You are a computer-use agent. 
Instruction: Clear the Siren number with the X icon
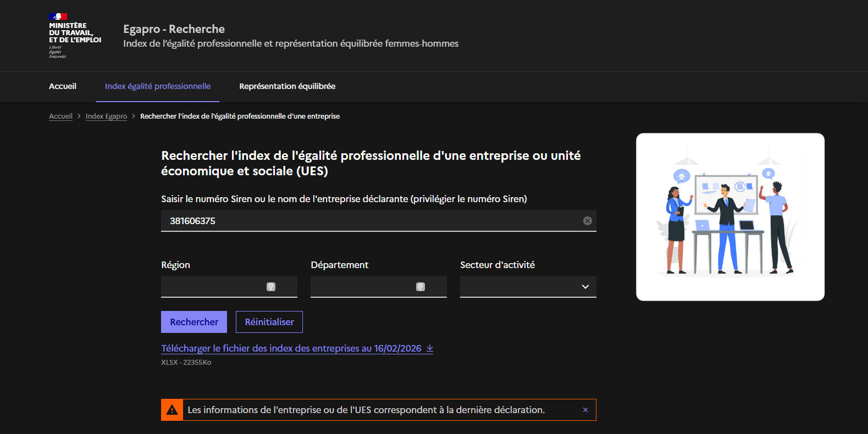point(587,221)
